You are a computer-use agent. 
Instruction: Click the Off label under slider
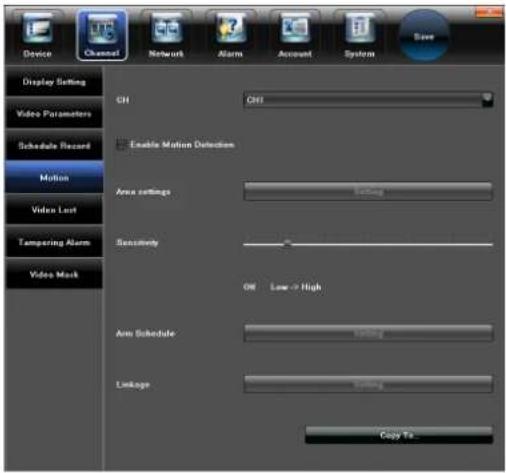pos(249,287)
